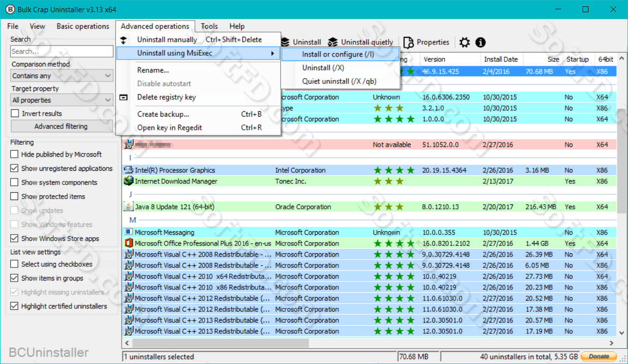
Task: Select Uninstall (/X) submenu entry
Action: coord(340,68)
